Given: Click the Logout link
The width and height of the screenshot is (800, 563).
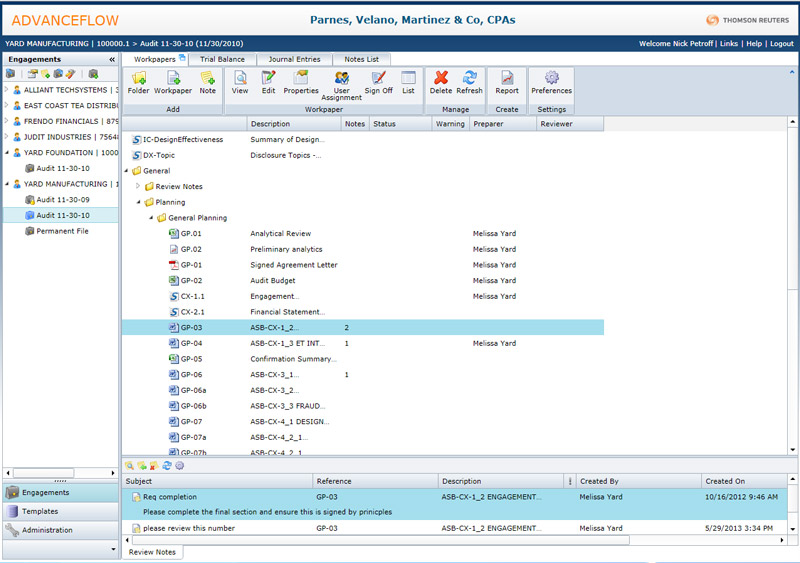Looking at the screenshot, I should [781, 44].
